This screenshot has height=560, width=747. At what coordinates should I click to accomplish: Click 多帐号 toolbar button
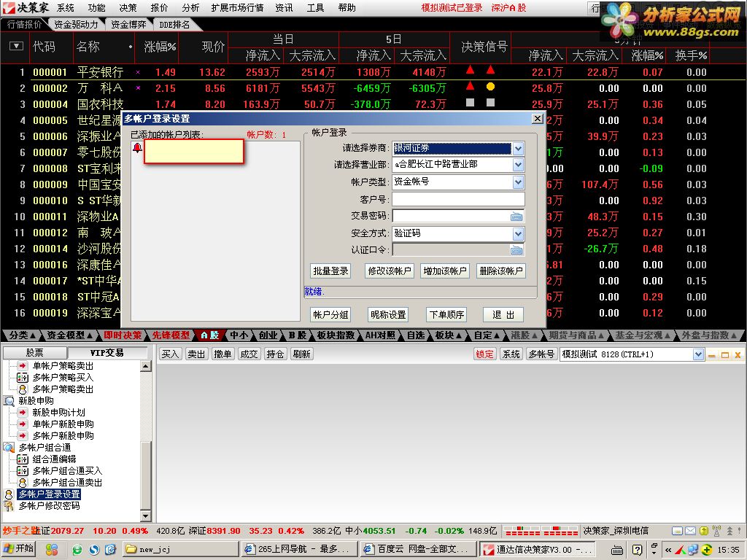541,354
